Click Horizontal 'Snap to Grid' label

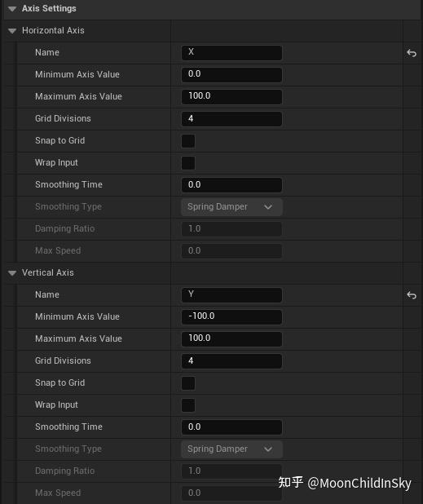(60, 141)
